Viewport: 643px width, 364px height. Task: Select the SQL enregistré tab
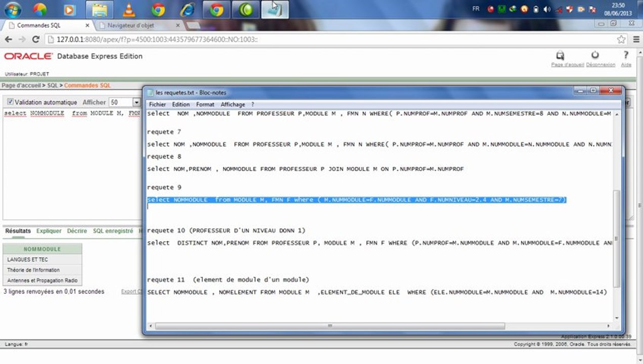tap(113, 231)
